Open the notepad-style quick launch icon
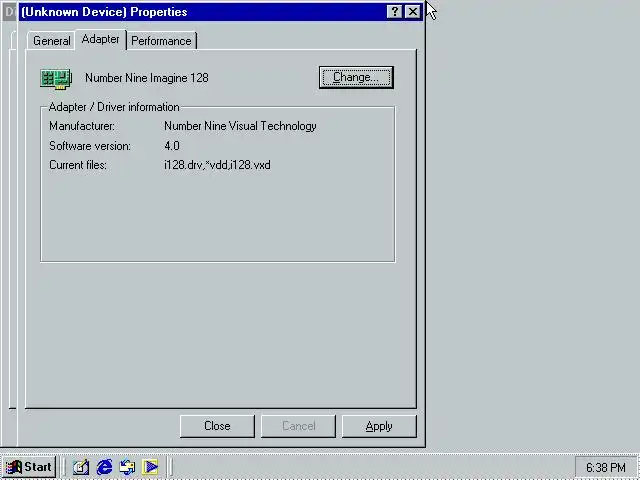This screenshot has height=480, width=640. 80,467
